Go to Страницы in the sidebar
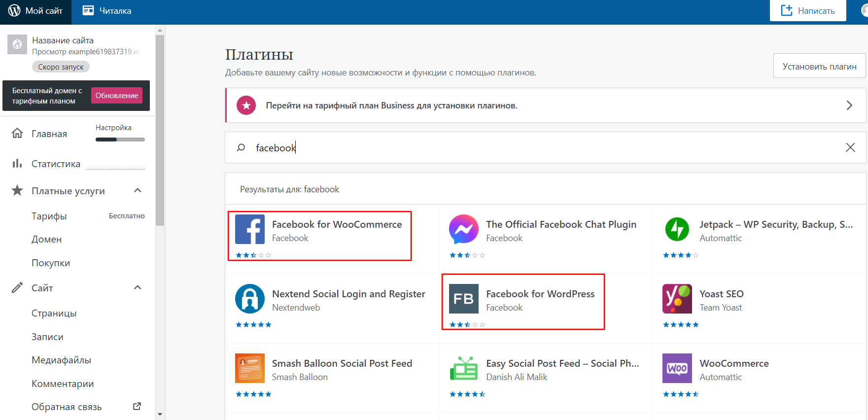Viewport: 868px width, 420px height. pos(54,314)
